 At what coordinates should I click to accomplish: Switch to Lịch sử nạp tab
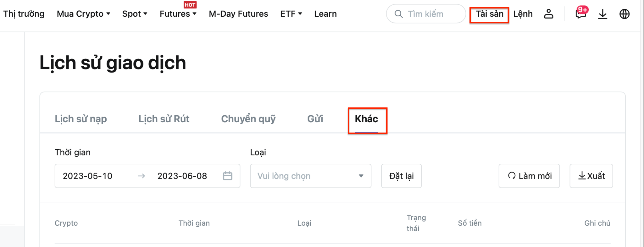(81, 119)
